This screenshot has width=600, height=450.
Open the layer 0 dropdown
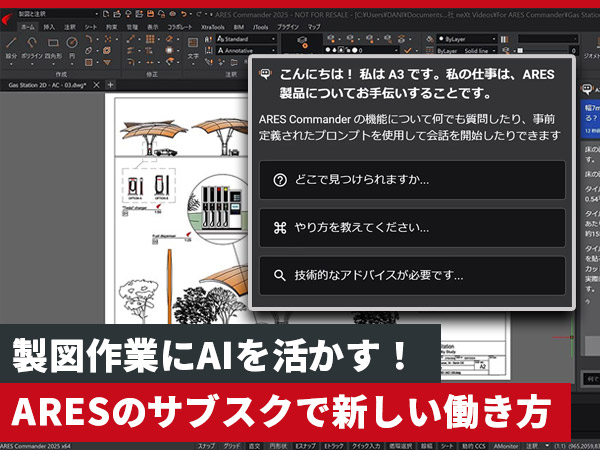(x=362, y=50)
